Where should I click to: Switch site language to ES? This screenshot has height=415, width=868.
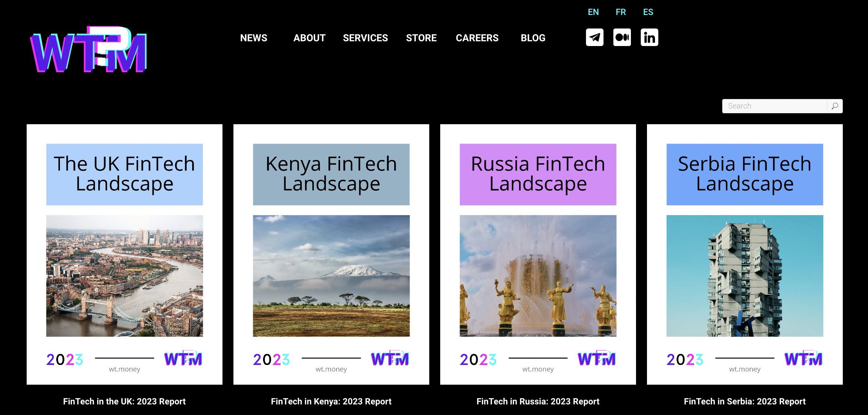point(648,12)
